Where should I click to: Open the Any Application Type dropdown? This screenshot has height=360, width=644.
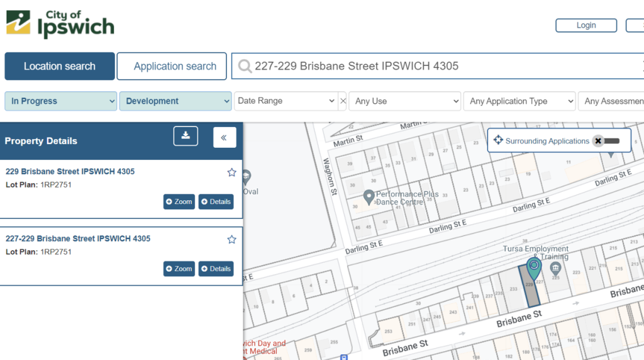point(519,101)
